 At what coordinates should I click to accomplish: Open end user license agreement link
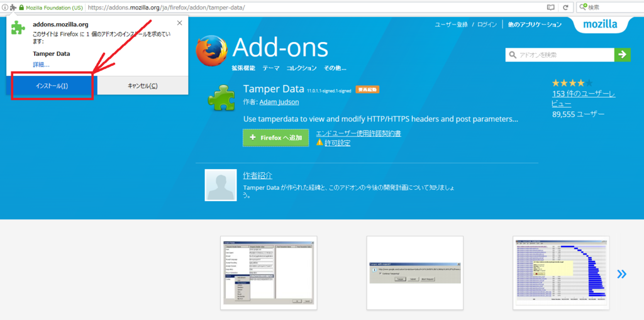(x=358, y=133)
